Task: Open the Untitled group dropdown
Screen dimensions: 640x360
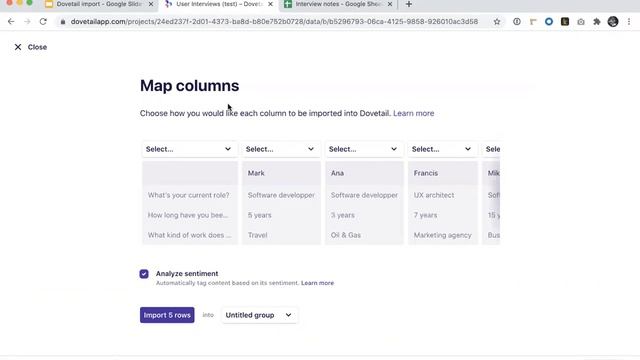Action: coord(259,315)
